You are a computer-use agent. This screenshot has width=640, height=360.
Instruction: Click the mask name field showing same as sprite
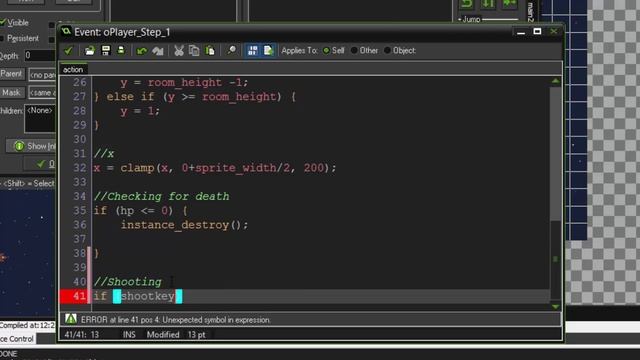pos(42,93)
